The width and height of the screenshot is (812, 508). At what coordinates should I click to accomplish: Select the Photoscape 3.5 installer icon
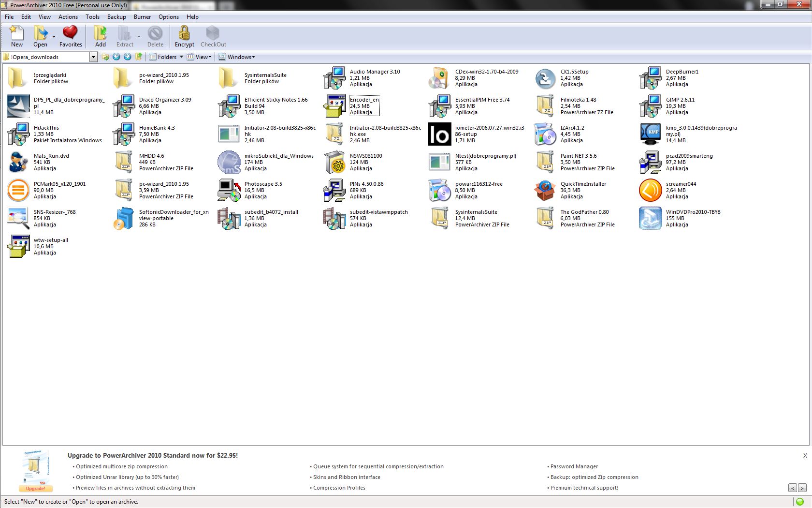coord(229,190)
